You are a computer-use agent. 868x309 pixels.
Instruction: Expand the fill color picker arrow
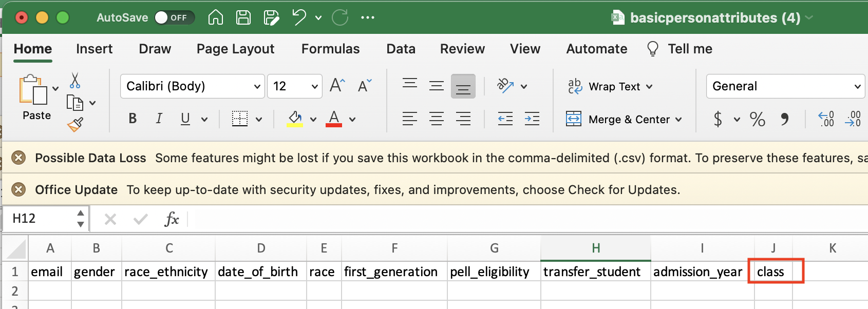coord(313,120)
